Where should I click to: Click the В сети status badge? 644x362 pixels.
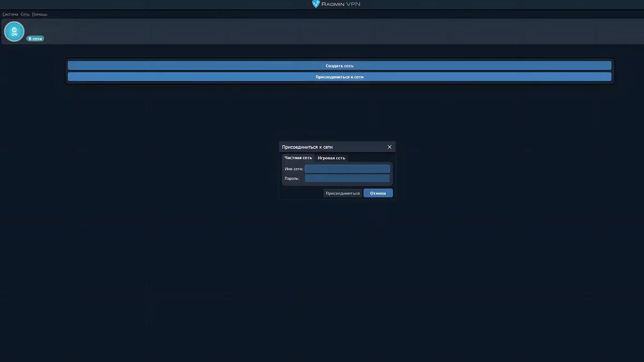(35, 39)
